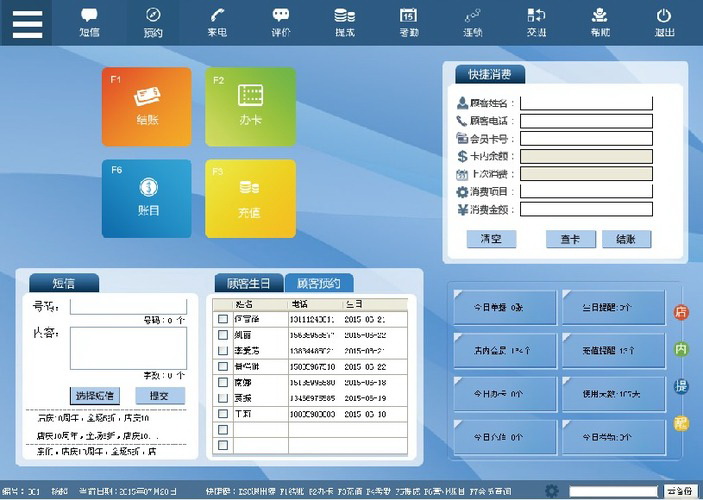Focus the SMS 内容 text area

128,348
